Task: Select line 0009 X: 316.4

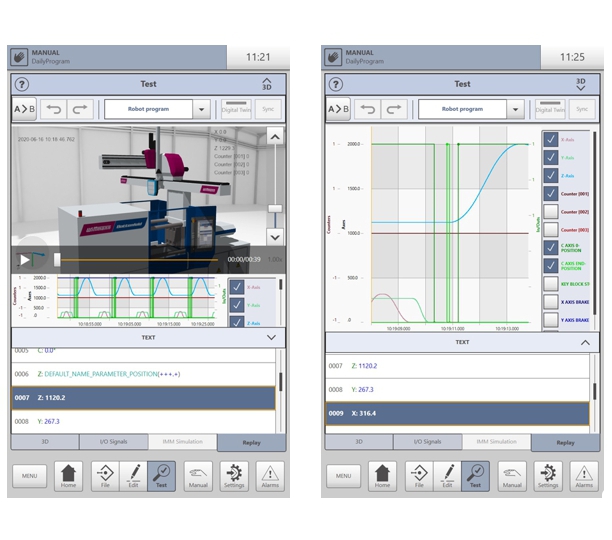Action: (x=457, y=414)
